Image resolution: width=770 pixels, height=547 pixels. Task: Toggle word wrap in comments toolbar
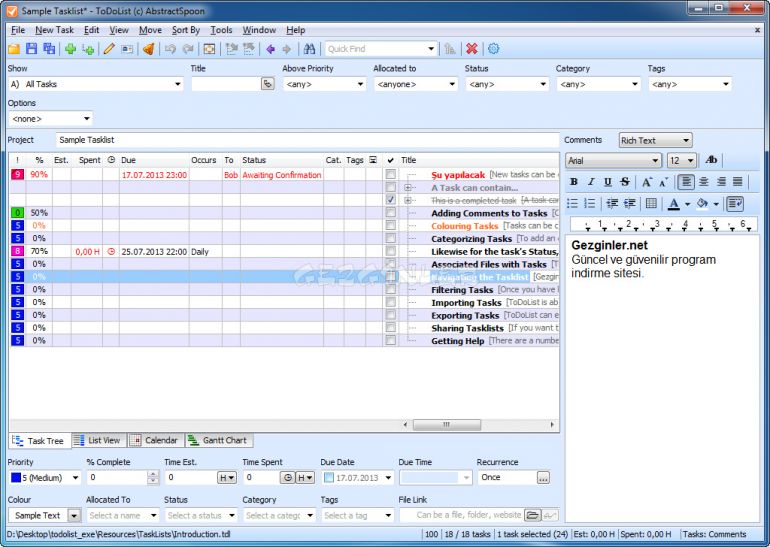735,203
